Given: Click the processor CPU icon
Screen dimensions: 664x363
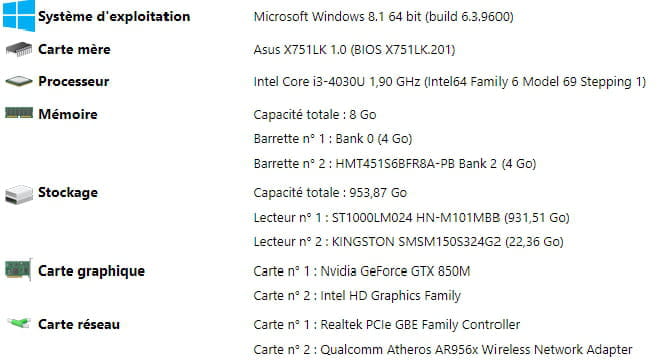Looking at the screenshot, I should pyautogui.click(x=19, y=80).
